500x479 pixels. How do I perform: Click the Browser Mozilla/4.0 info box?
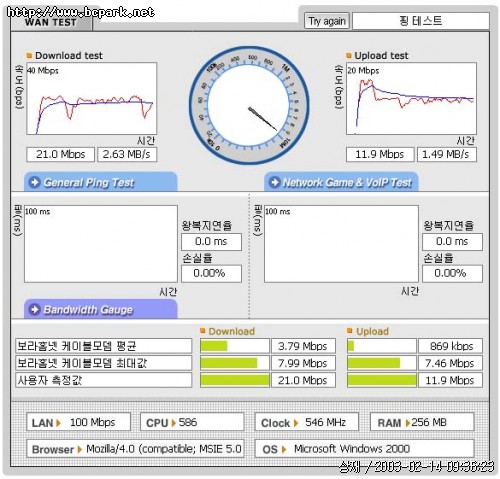135,449
